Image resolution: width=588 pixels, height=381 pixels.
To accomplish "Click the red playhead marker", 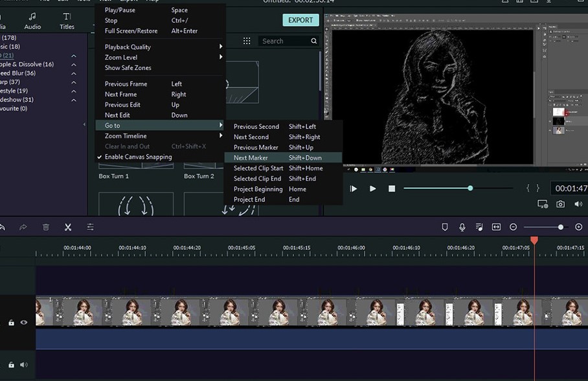I will [534, 240].
